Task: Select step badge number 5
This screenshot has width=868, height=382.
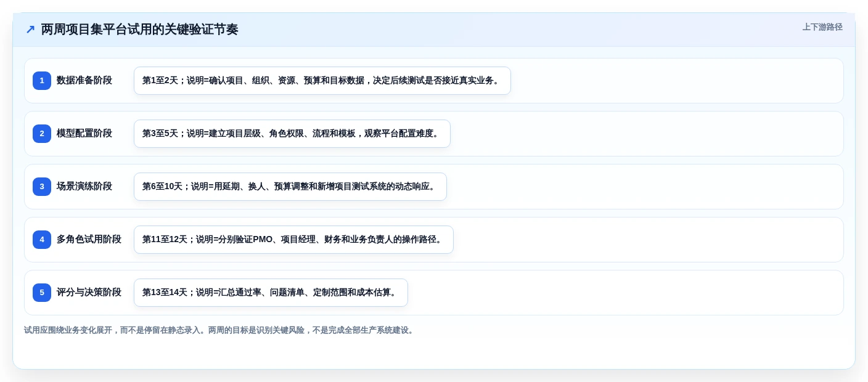Action: [42, 293]
